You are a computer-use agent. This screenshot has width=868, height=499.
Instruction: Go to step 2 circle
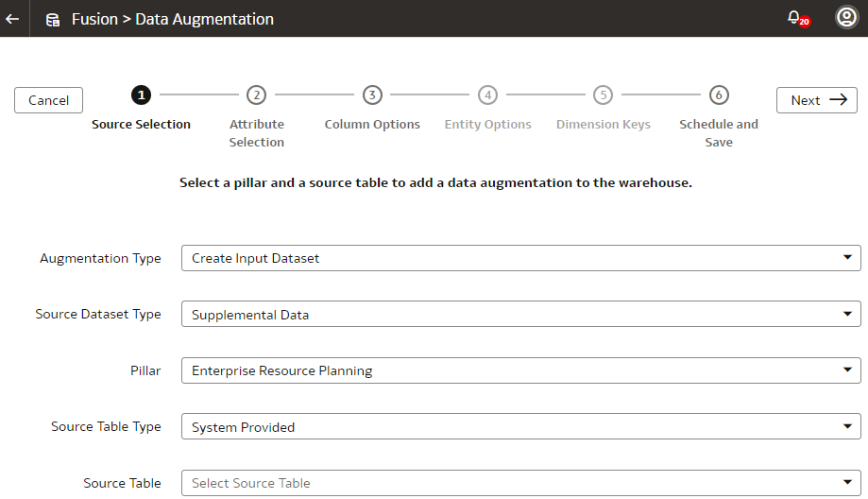point(256,95)
